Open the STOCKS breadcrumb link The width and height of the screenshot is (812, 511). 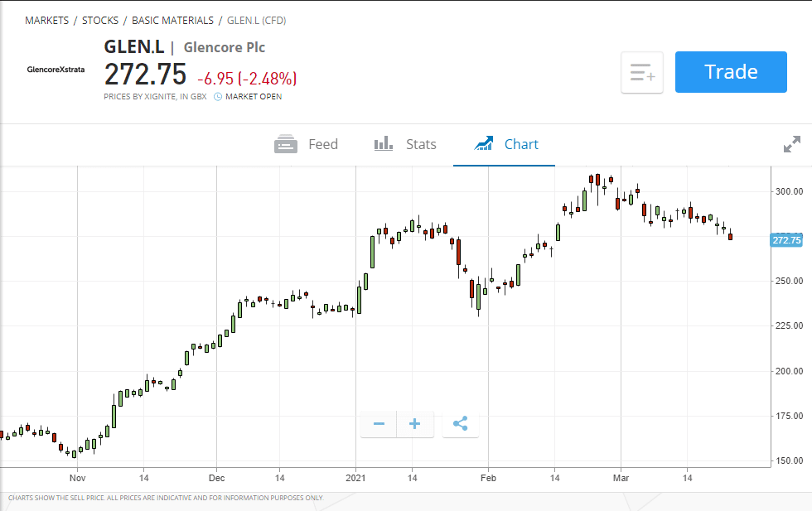[100, 21]
